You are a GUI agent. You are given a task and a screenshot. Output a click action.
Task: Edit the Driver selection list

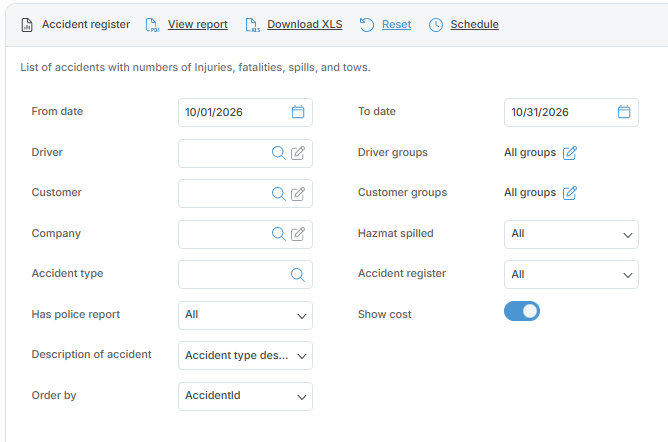[298, 153]
